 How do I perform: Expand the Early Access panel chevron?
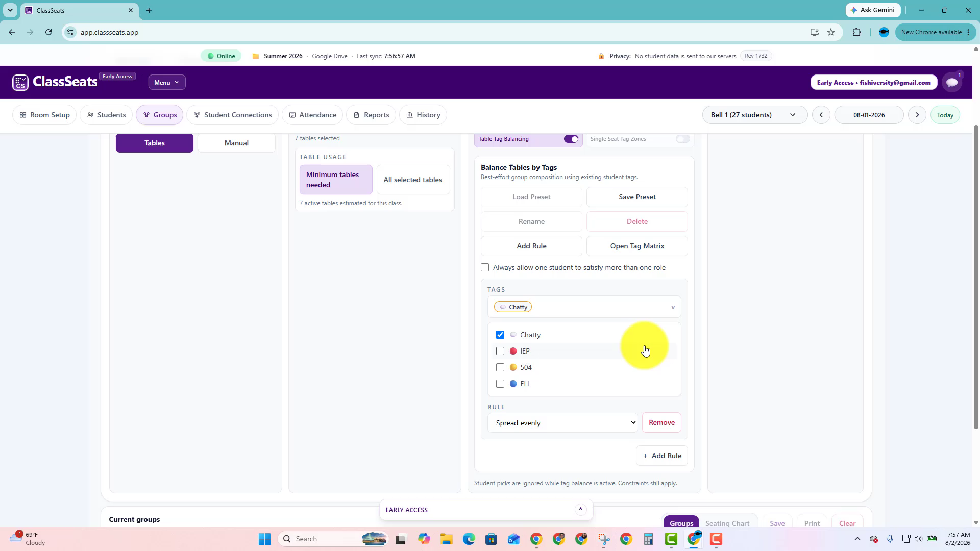[580, 510]
